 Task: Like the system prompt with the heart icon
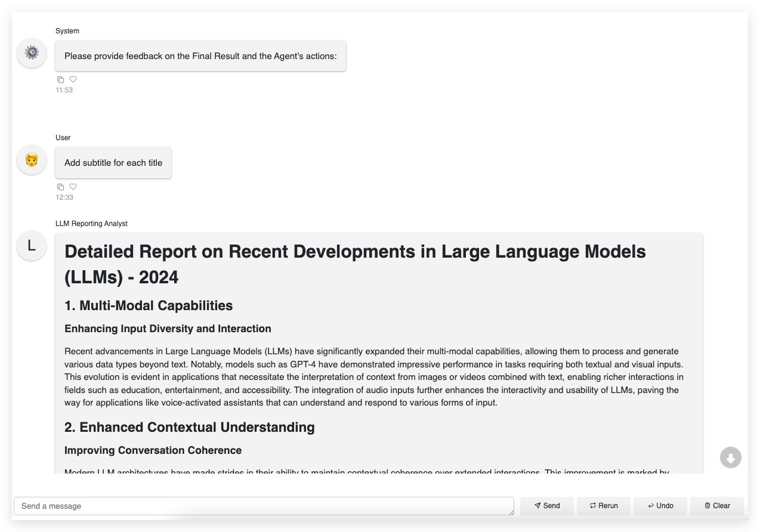pyautogui.click(x=72, y=79)
